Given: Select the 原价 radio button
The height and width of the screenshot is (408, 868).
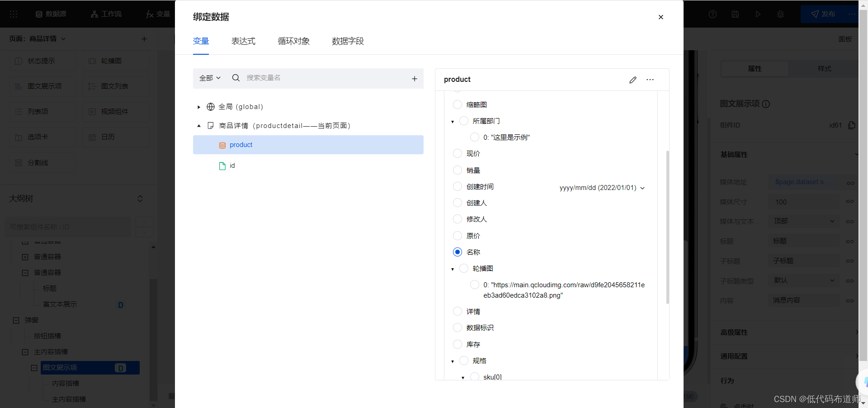Looking at the screenshot, I should 458,236.
